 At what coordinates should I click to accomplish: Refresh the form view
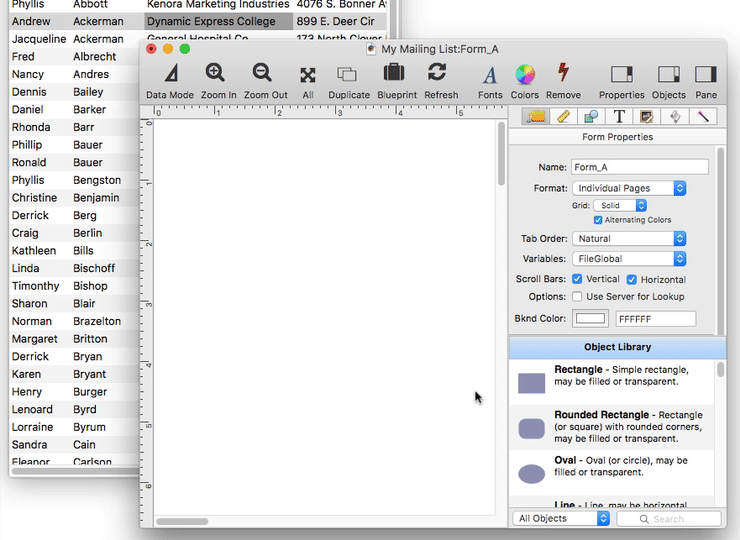click(x=437, y=72)
